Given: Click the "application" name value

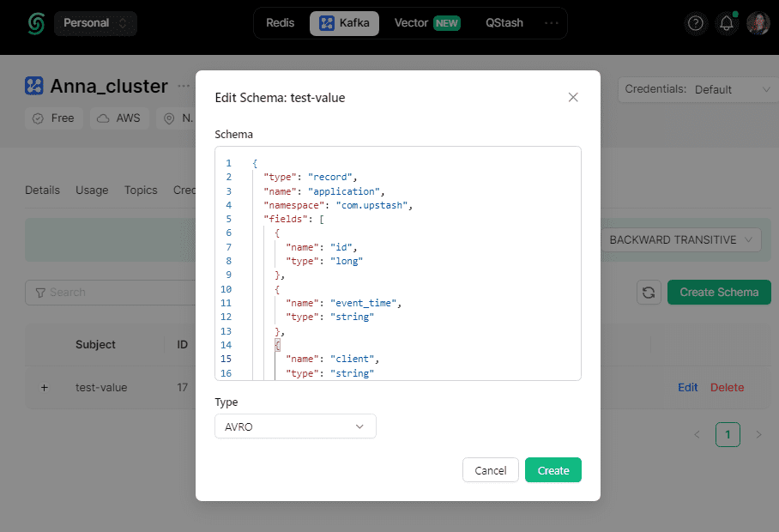Looking at the screenshot, I should (x=344, y=191).
